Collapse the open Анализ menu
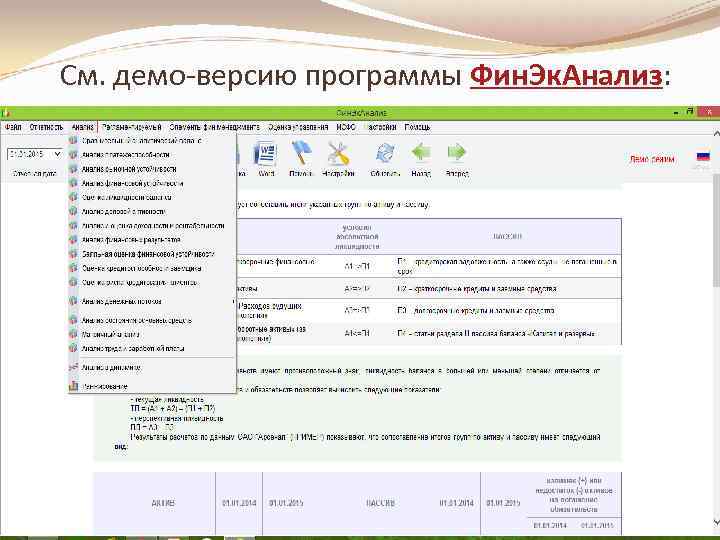The image size is (720, 540). coord(83,127)
